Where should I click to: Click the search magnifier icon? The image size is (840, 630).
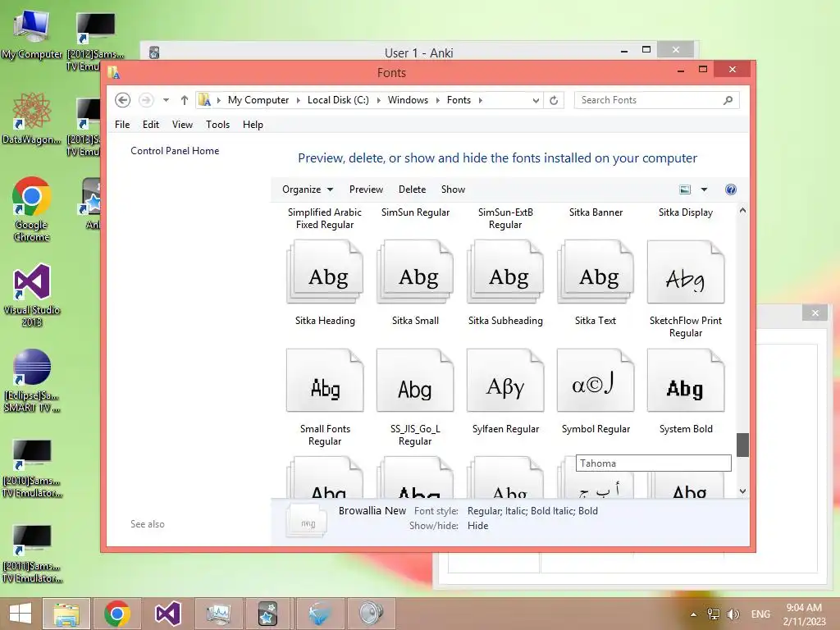728,100
